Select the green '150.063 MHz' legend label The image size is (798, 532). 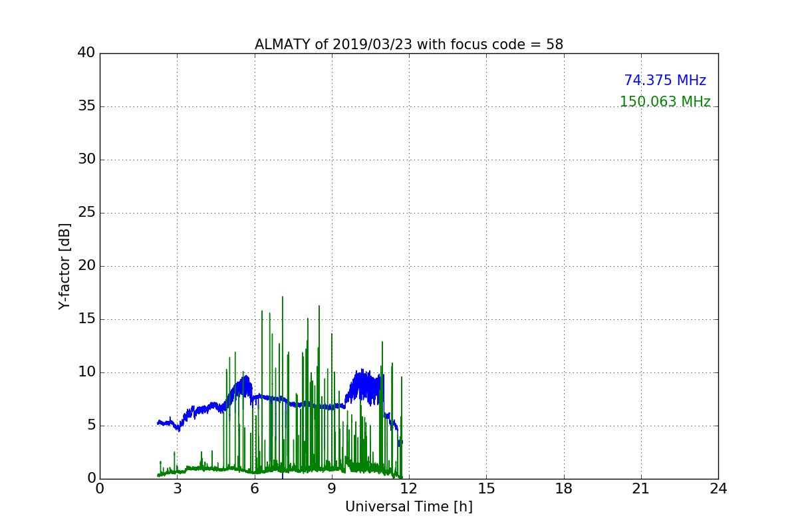coord(665,102)
